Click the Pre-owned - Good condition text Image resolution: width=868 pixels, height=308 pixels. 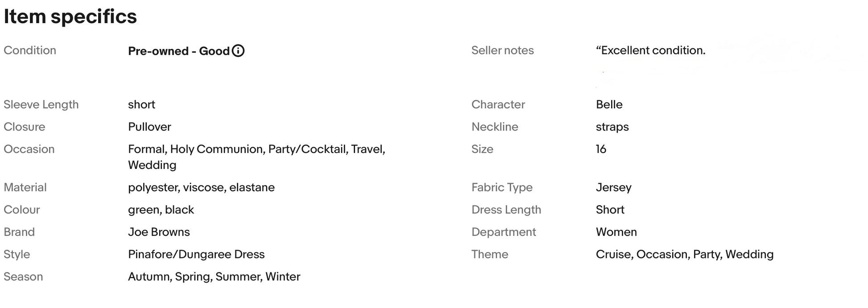(178, 51)
